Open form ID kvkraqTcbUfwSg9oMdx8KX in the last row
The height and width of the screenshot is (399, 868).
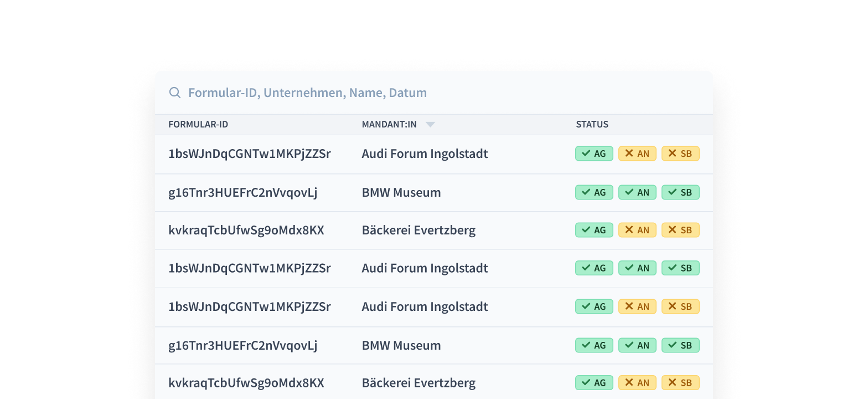(246, 383)
